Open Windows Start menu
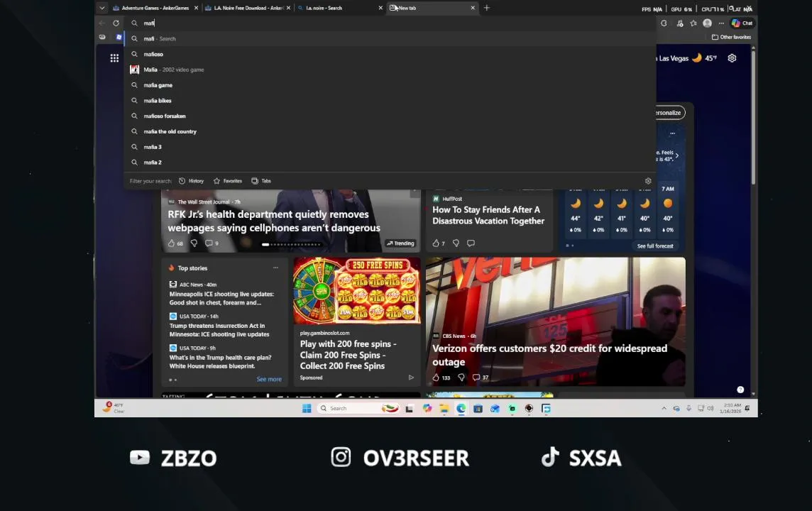 (x=307, y=409)
